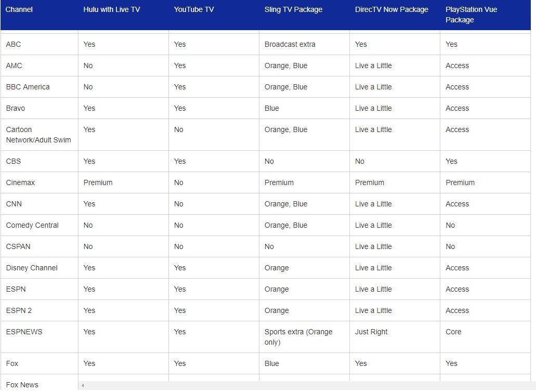Screen dimensions: 536x392
Task: Click YouTube TV "No" for Cartoon Network
Action: (x=179, y=129)
